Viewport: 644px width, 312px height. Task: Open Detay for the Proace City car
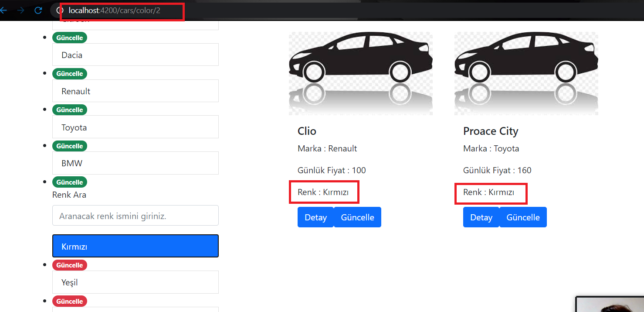[481, 217]
